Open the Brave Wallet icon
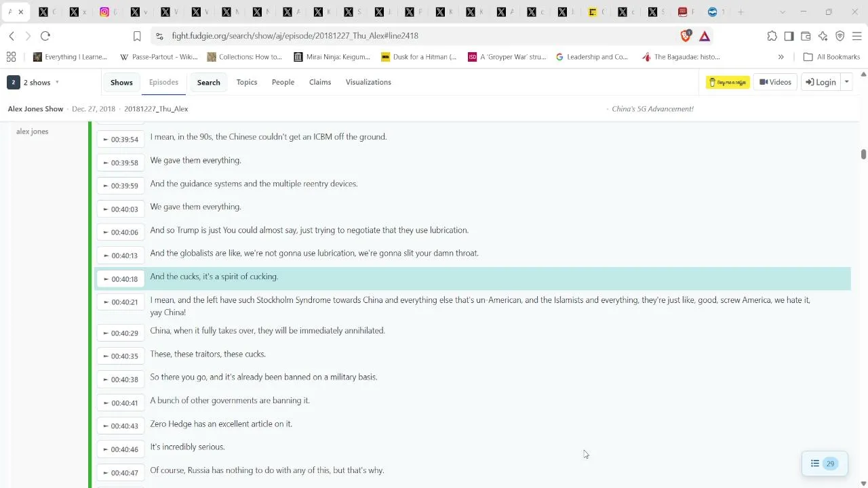Viewport: 868px width, 488px height. [x=806, y=36]
